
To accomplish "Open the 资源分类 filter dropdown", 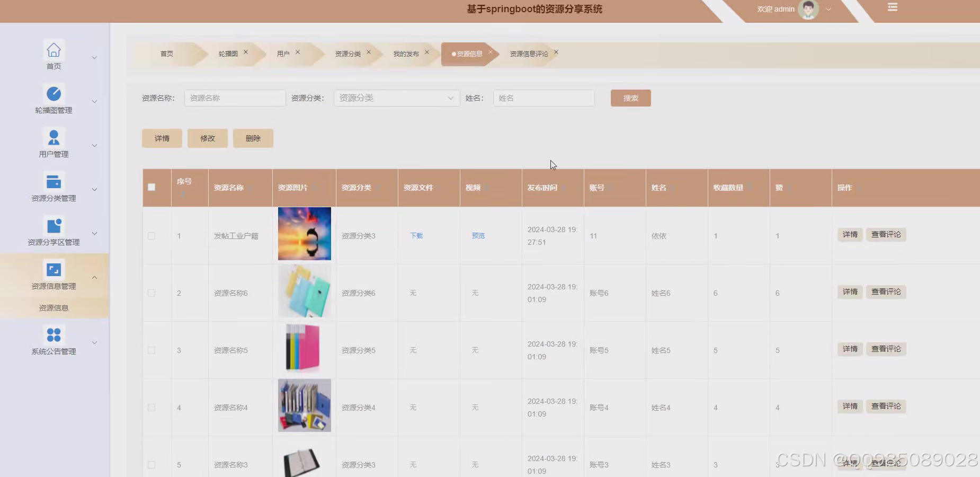I will pyautogui.click(x=396, y=98).
